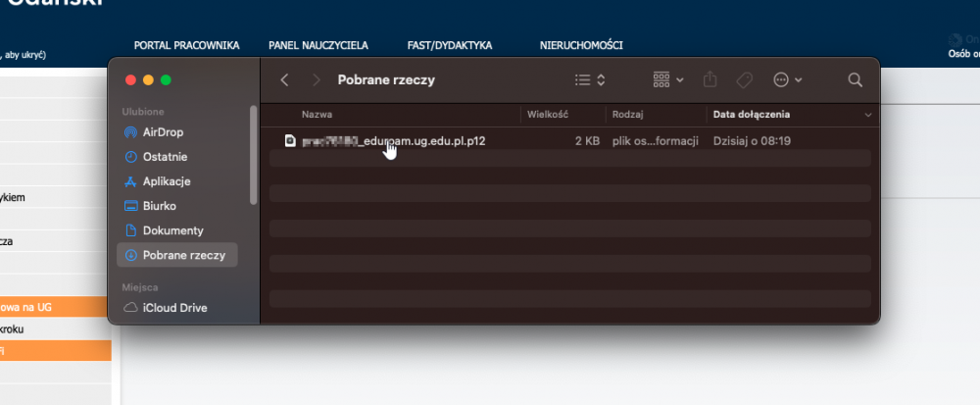Open the PORTAL PRACOWNIKA menu
980x405 pixels.
pyautogui.click(x=186, y=45)
